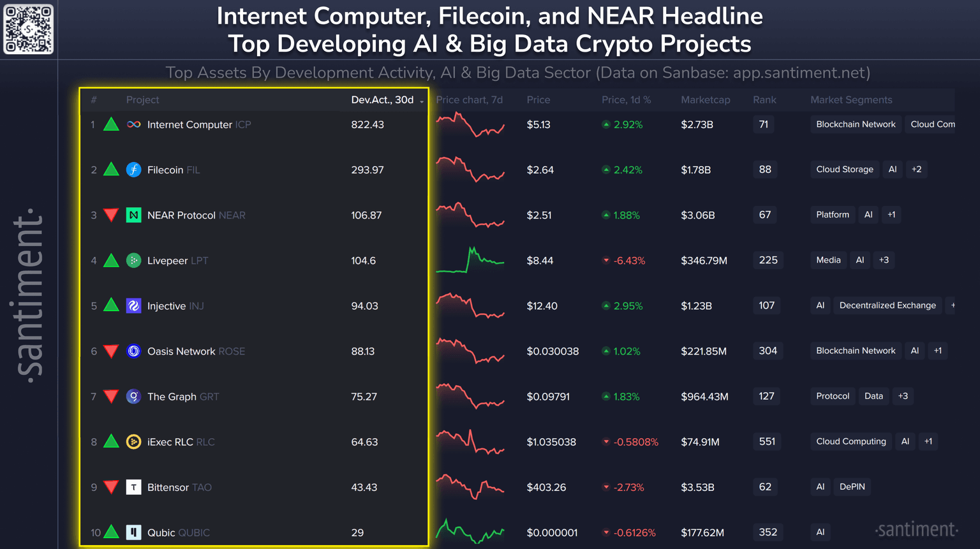Click the Injective purple logo icon

point(133,306)
